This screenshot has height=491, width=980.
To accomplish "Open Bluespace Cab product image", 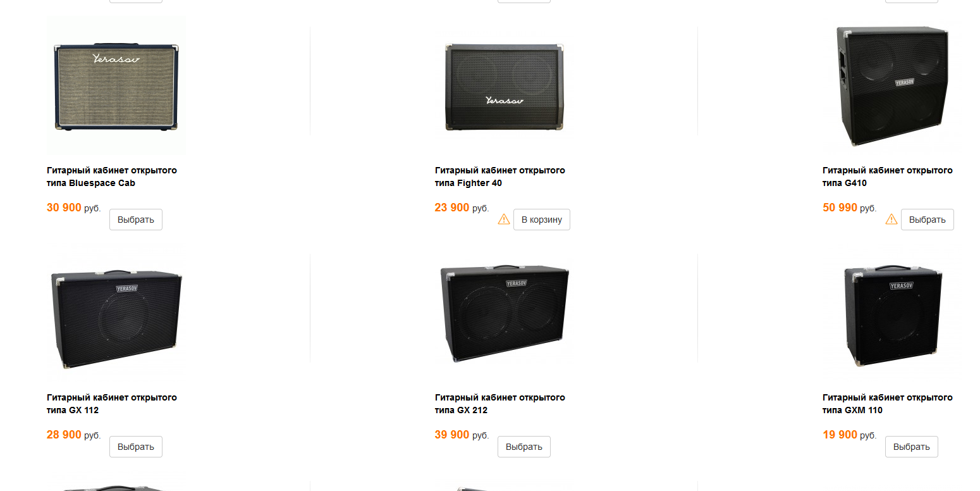I will (116, 85).
